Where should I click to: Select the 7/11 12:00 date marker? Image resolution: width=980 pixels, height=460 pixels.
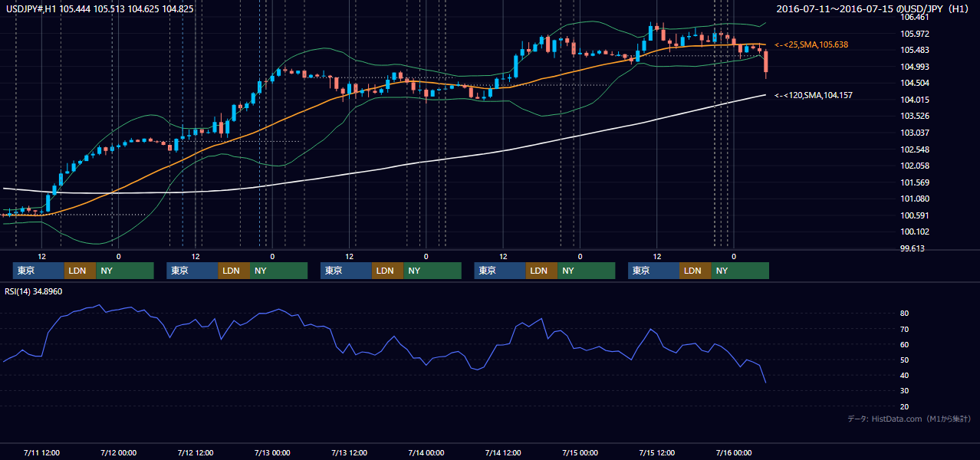click(x=41, y=452)
